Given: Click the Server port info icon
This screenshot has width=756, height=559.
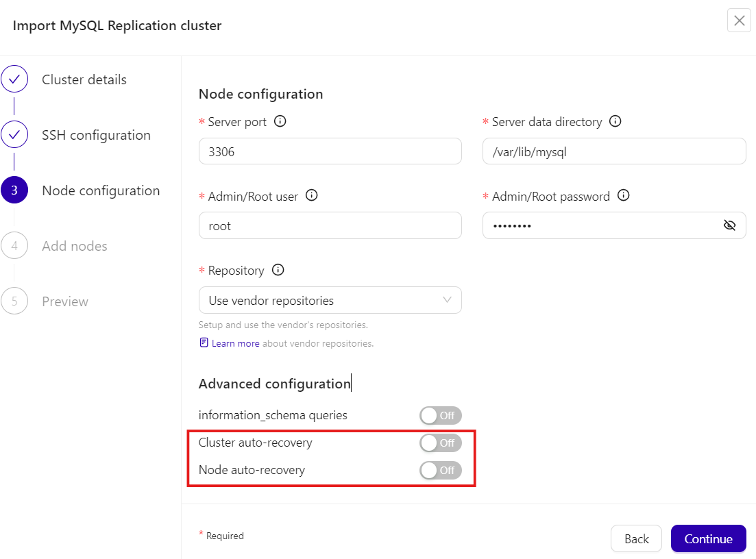Looking at the screenshot, I should point(280,121).
